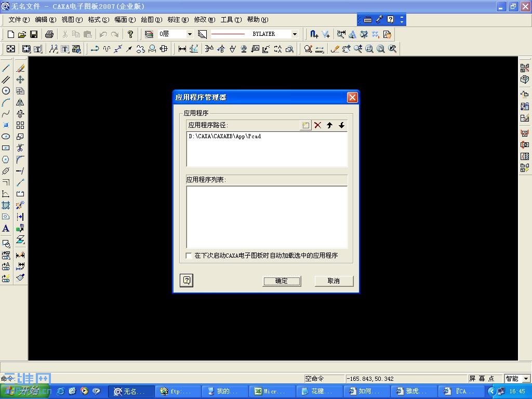This screenshot has width=532, height=399.
Task: Click the Save floppy disk icon
Action: point(34,34)
